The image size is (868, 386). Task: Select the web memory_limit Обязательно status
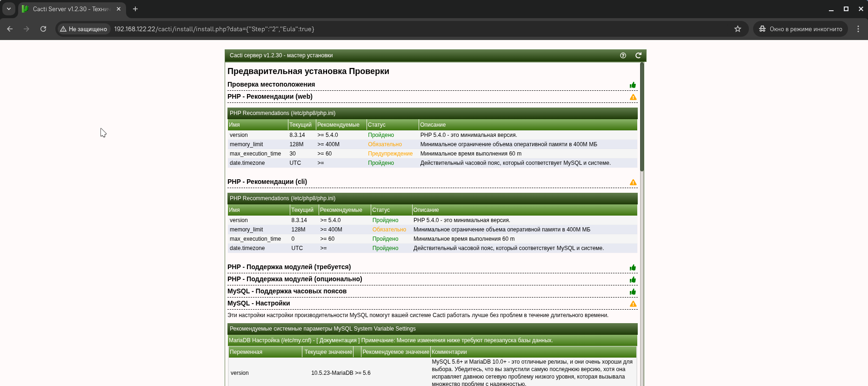pyautogui.click(x=385, y=144)
